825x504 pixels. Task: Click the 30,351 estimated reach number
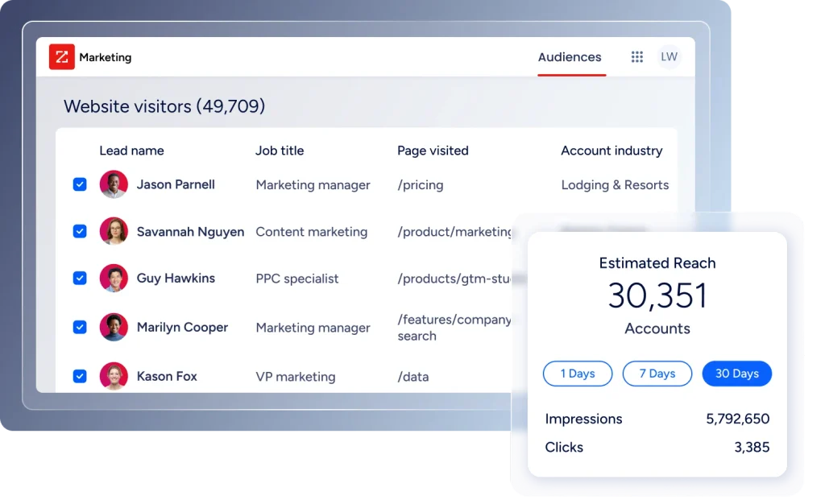tap(657, 295)
